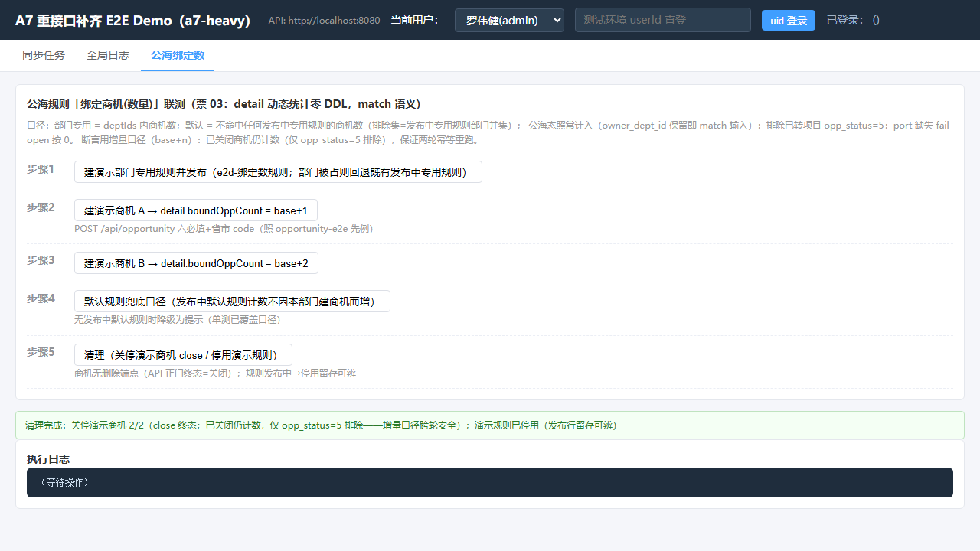Click the blue uid 登录 button
The width and height of the screenshot is (980, 551).
pyautogui.click(x=789, y=21)
